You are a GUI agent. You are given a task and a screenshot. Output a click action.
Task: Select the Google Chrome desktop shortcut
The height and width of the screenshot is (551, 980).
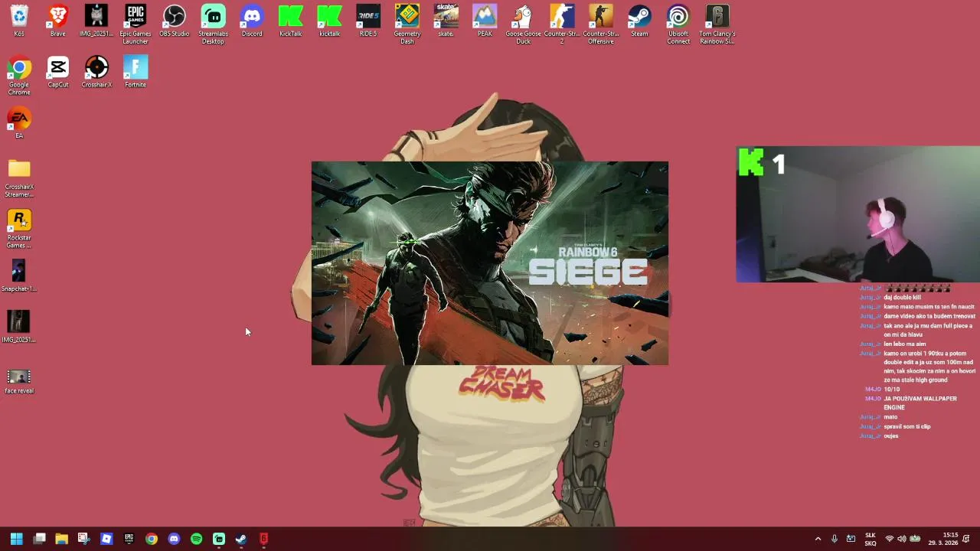click(19, 75)
